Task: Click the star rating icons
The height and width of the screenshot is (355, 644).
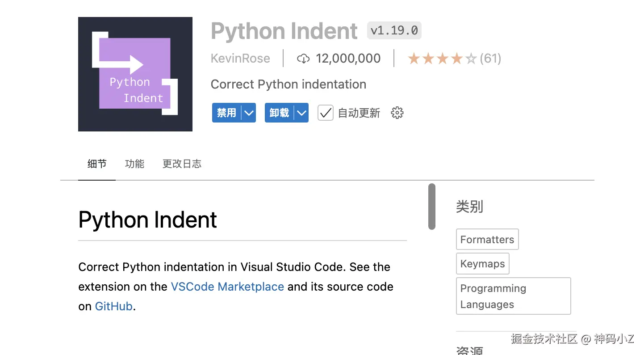Action: 442,59
